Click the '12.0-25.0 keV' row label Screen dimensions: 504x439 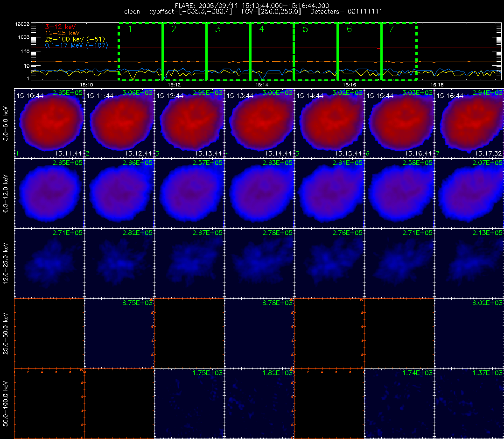[x=6, y=264]
